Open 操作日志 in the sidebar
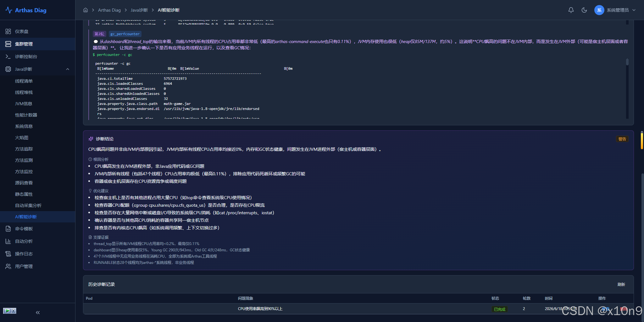This screenshot has width=644, height=322. click(x=38, y=254)
